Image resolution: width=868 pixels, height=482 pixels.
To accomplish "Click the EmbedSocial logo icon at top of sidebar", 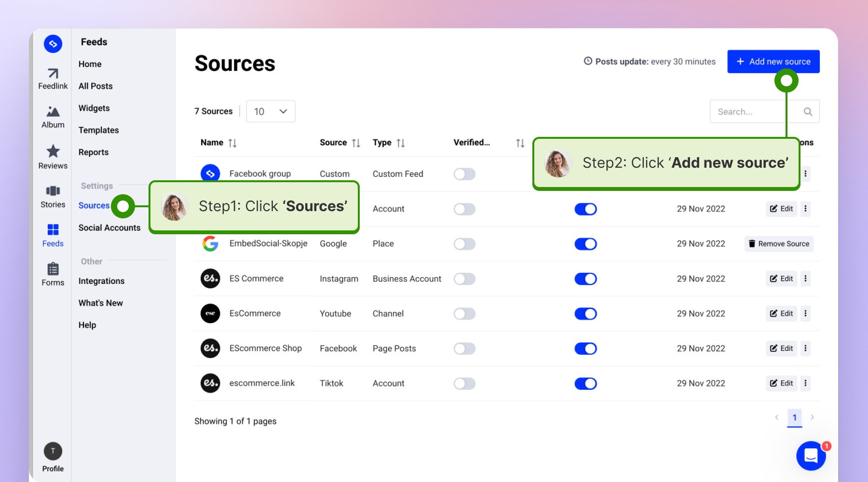I will pos(53,43).
